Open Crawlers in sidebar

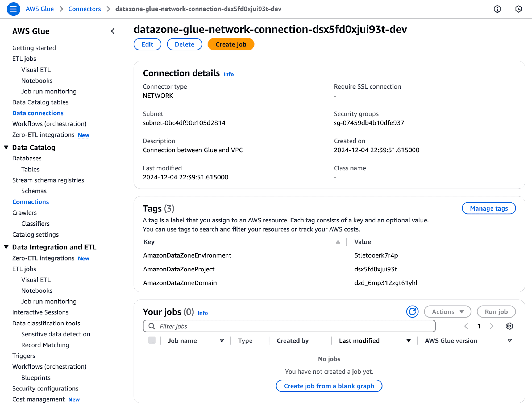(x=24, y=213)
